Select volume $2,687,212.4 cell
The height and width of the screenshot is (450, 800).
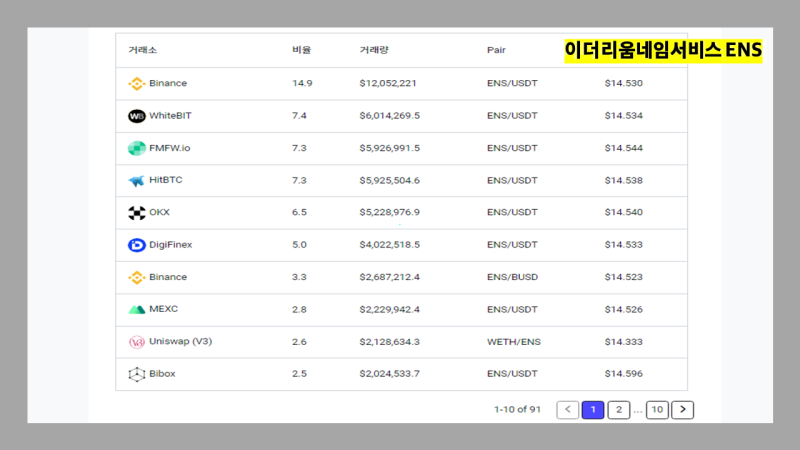[389, 277]
